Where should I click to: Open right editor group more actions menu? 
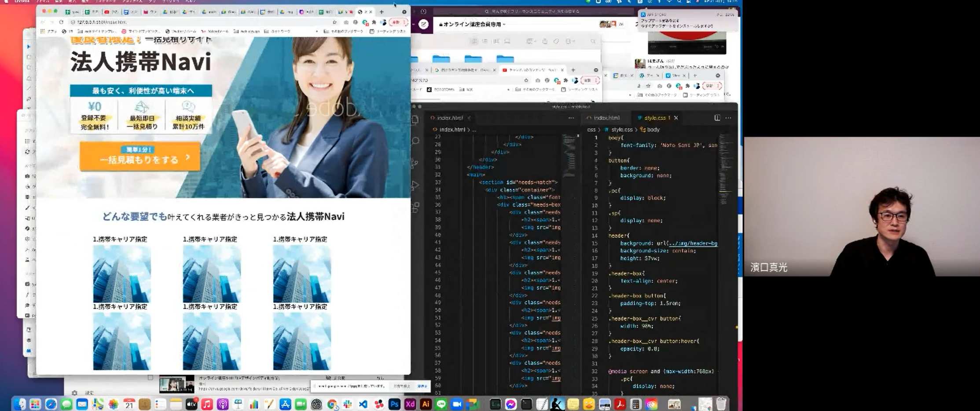click(728, 118)
